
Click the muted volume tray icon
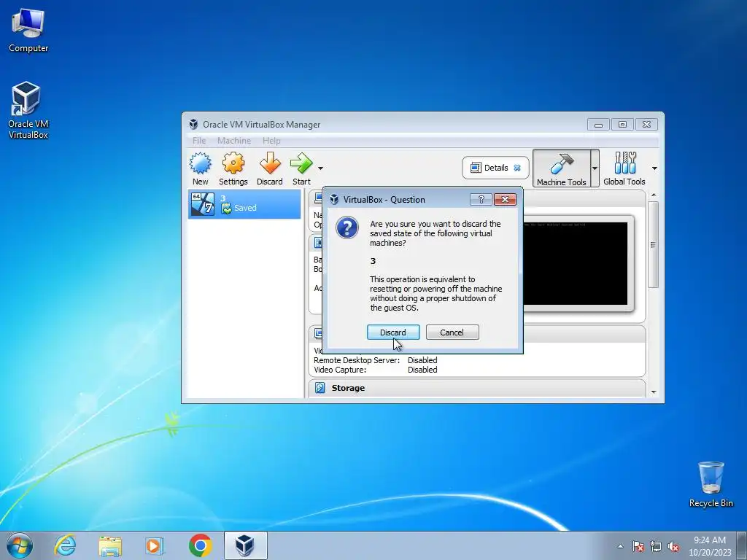(x=673, y=546)
